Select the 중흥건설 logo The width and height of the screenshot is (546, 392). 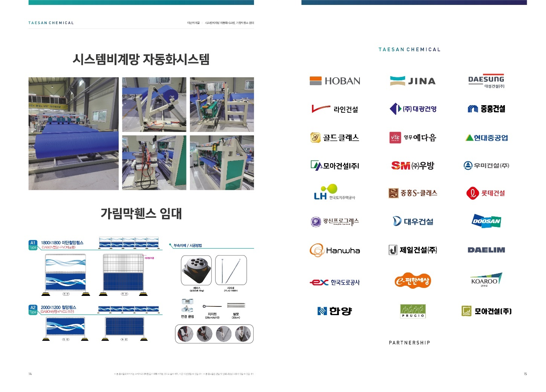[x=486, y=109]
